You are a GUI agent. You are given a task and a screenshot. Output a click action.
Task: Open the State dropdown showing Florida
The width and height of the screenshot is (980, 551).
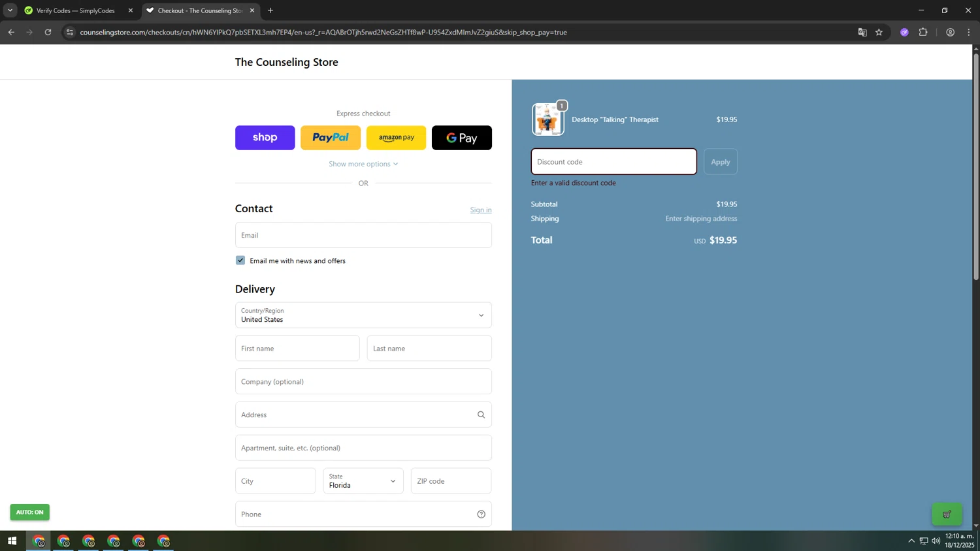pos(363,481)
